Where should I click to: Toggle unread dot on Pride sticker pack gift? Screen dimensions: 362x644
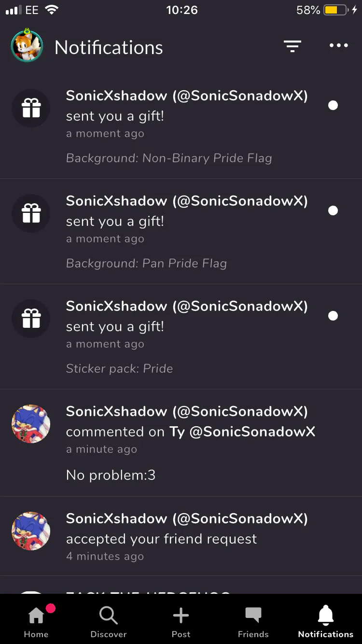333,316
